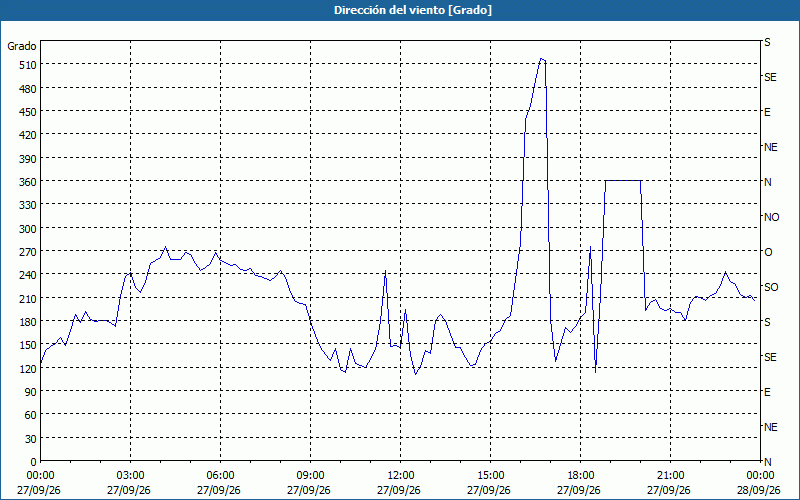Click the "18:00" time label
This screenshot has width=800, height=500.
(x=581, y=476)
